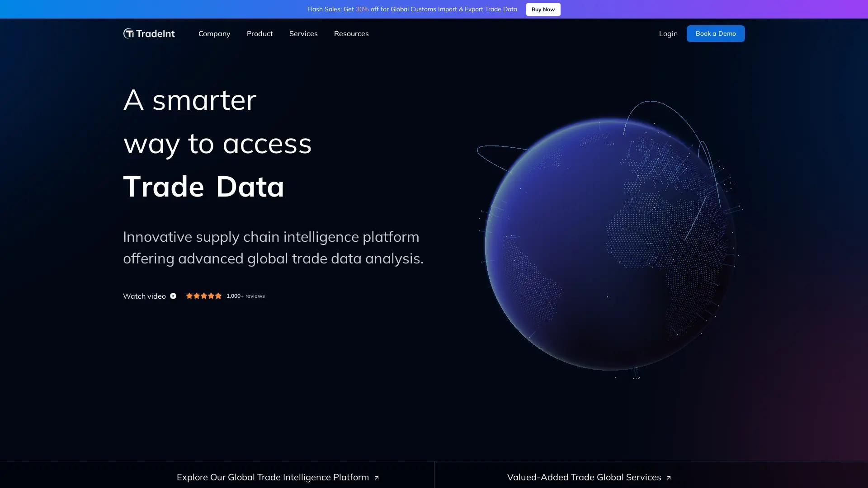Click the fifth orange rating star
Viewport: 868px width, 488px height.
218,296
